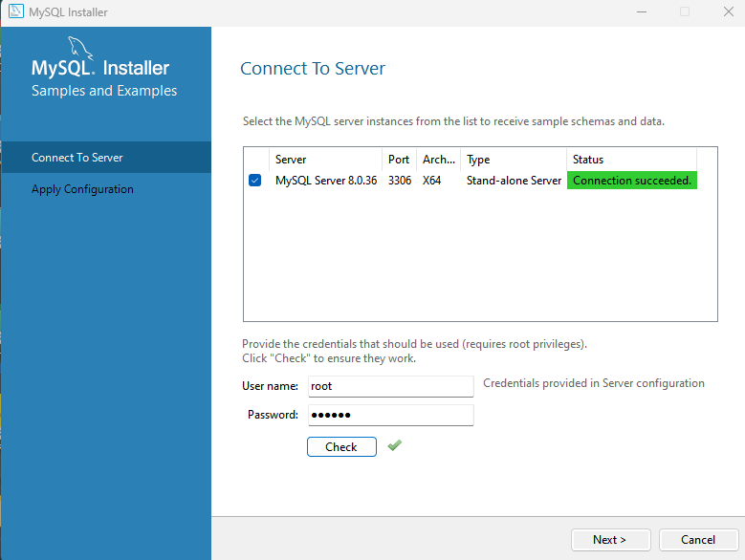745x560 pixels.
Task: Click the Type column header
Action: pos(514,160)
